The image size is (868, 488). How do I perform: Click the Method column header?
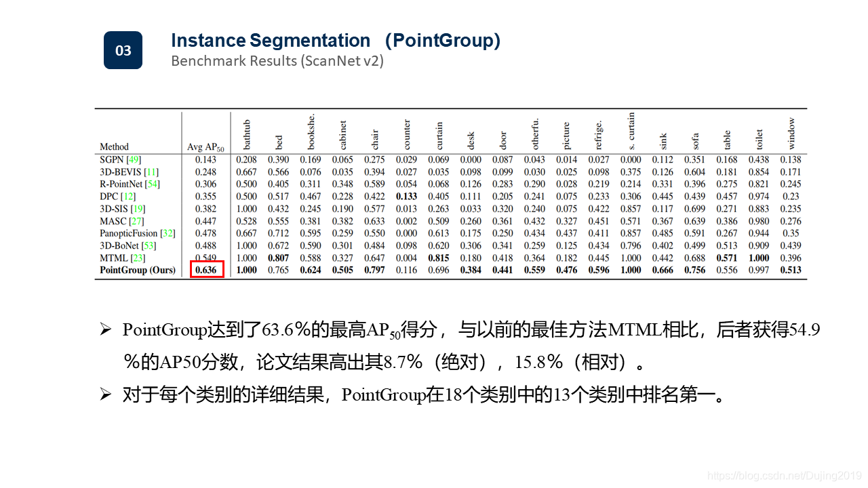coord(114,146)
